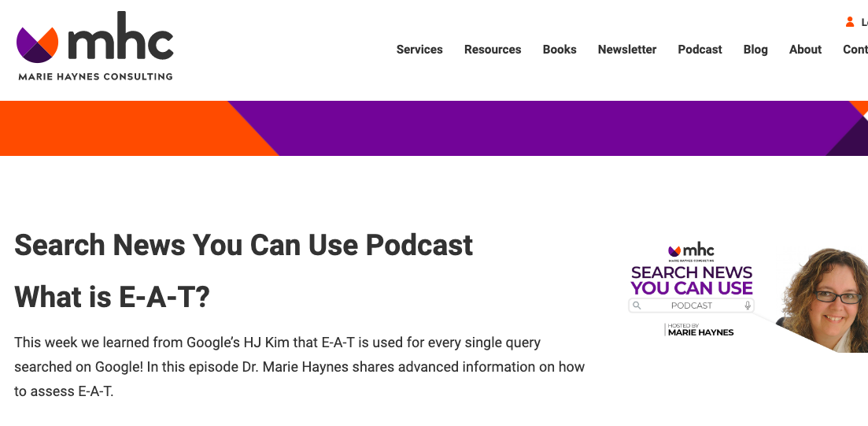Click the "What is E-A-T?" heading

click(x=112, y=297)
